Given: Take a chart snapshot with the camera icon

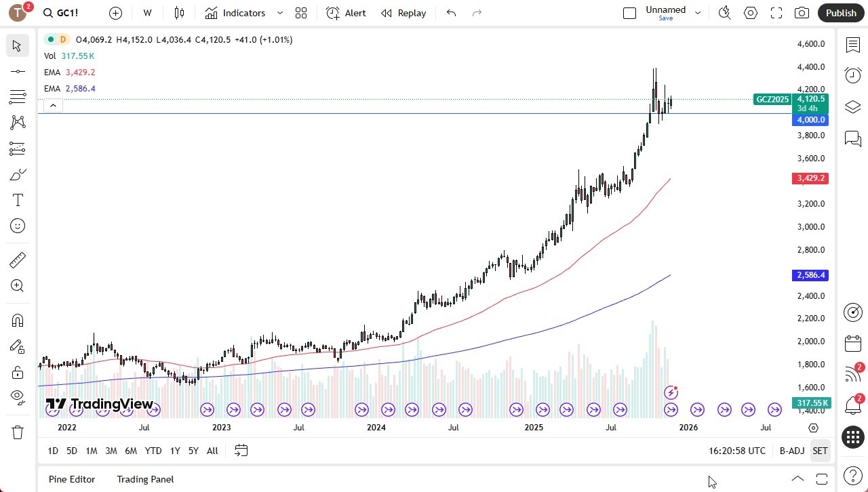Looking at the screenshot, I should 801,12.
